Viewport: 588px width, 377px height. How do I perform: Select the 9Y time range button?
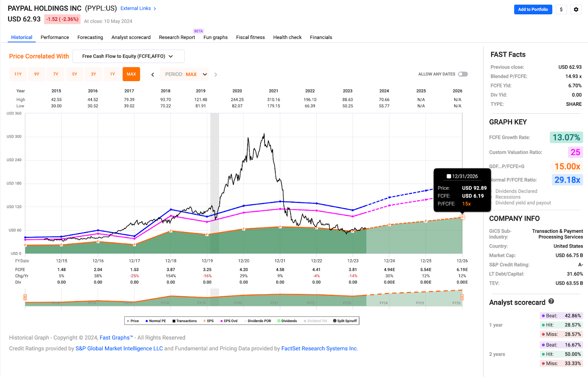[x=37, y=74]
